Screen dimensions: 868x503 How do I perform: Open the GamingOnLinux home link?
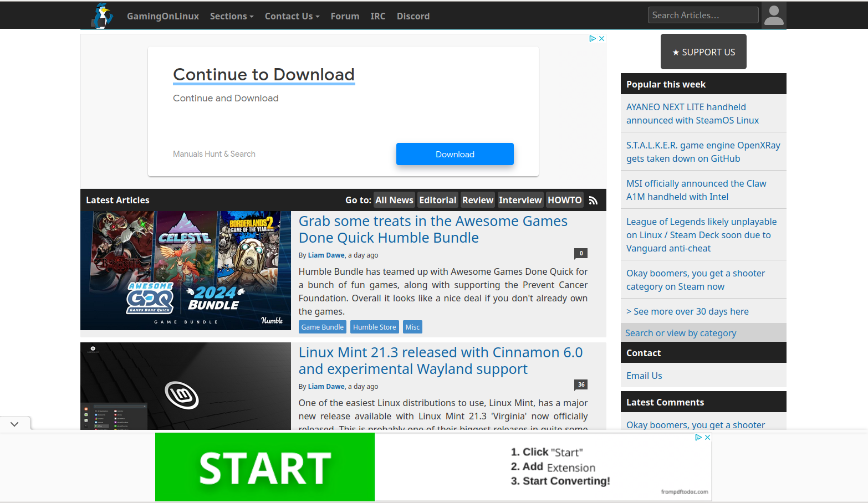tap(163, 16)
